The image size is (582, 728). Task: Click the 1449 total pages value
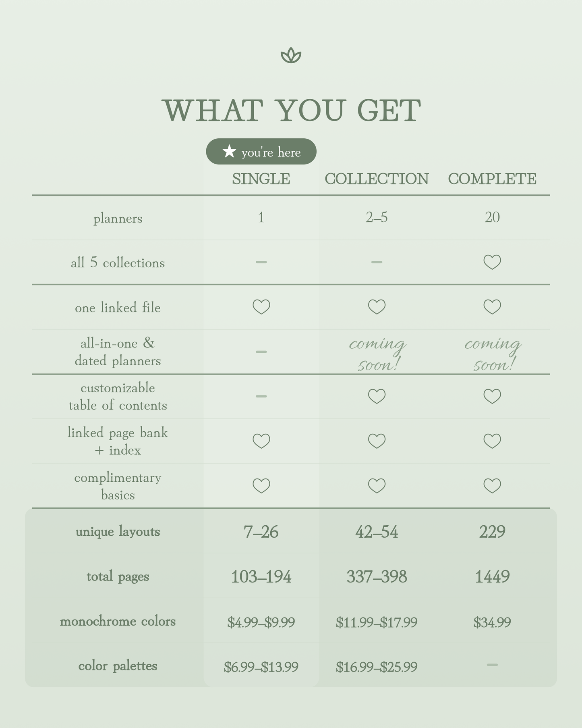492,577
